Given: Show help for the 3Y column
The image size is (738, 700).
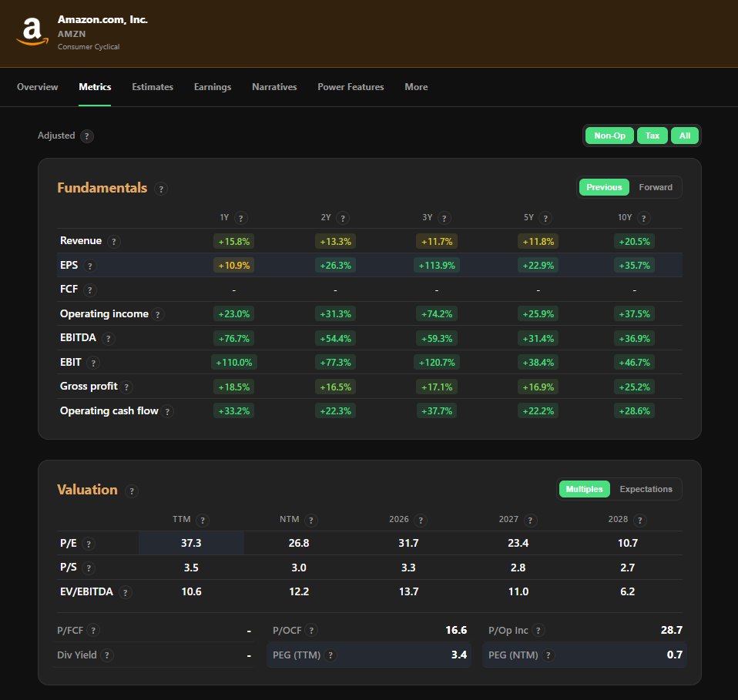Looking at the screenshot, I should coord(444,218).
